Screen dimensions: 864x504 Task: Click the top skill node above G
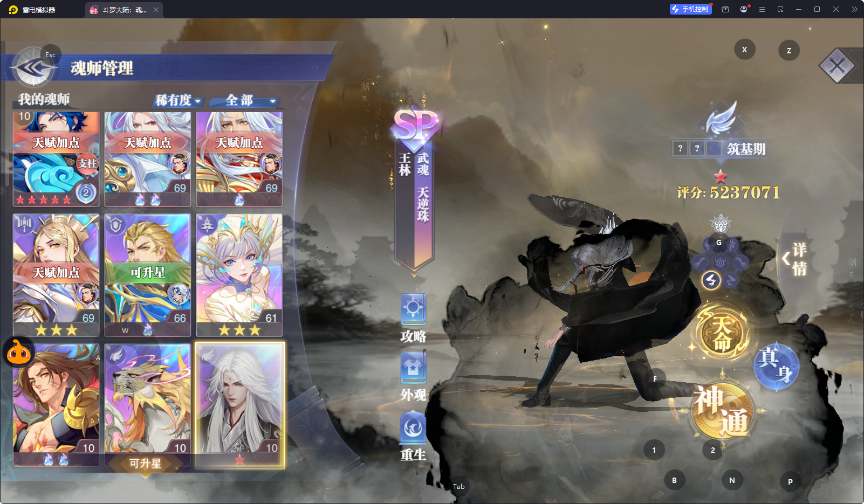721,224
